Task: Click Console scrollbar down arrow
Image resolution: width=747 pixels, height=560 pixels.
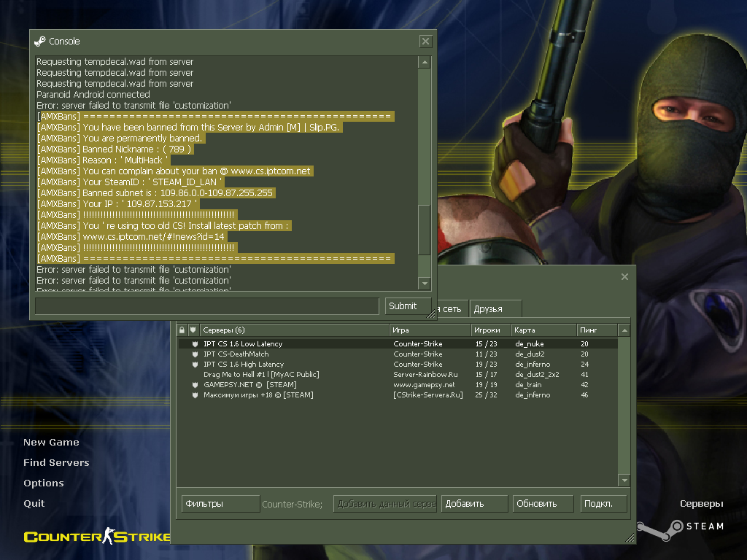Action: click(425, 284)
